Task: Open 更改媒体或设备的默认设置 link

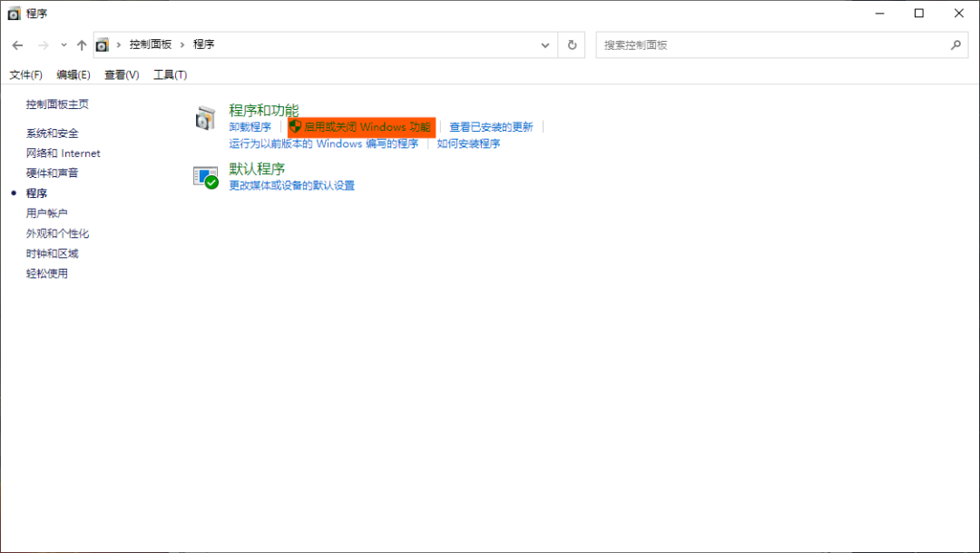Action: [x=291, y=185]
